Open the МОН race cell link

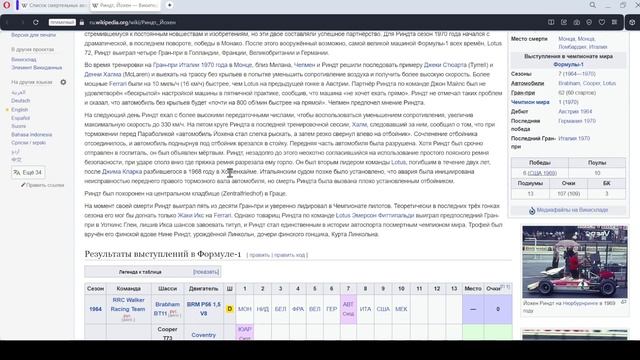[245, 309]
